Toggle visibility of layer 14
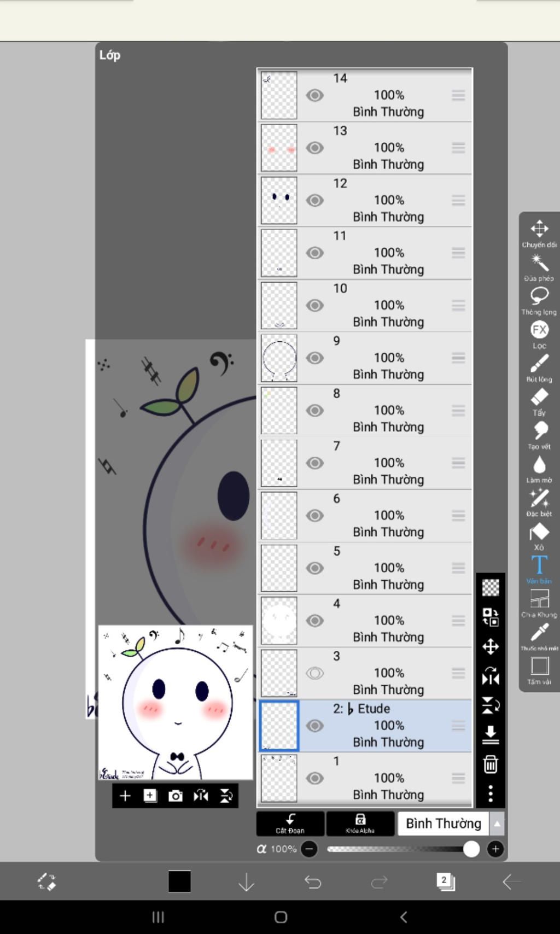The image size is (560, 934). point(314,96)
